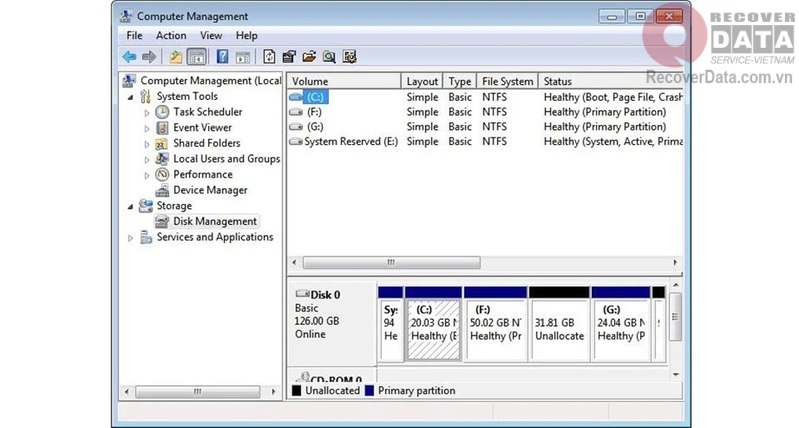The image size is (799, 428).
Task: Click volume list scroll right arrow
Action: coord(675,262)
